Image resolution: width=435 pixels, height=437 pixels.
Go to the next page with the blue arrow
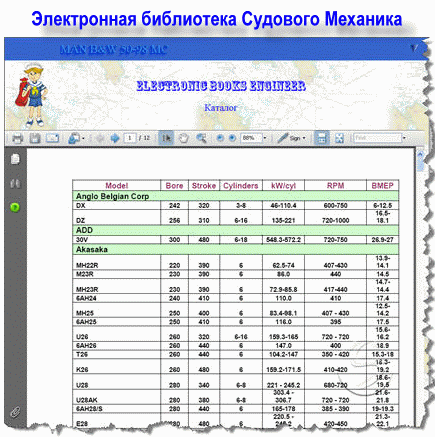tap(115, 138)
